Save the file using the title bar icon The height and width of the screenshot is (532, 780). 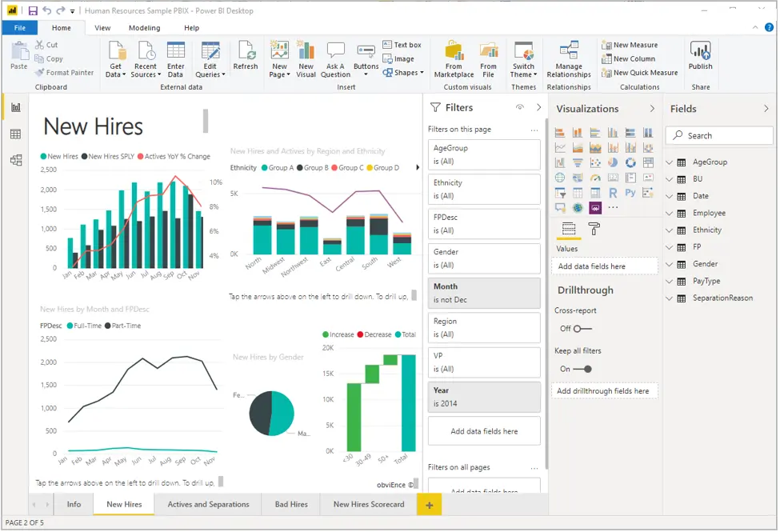coord(33,10)
